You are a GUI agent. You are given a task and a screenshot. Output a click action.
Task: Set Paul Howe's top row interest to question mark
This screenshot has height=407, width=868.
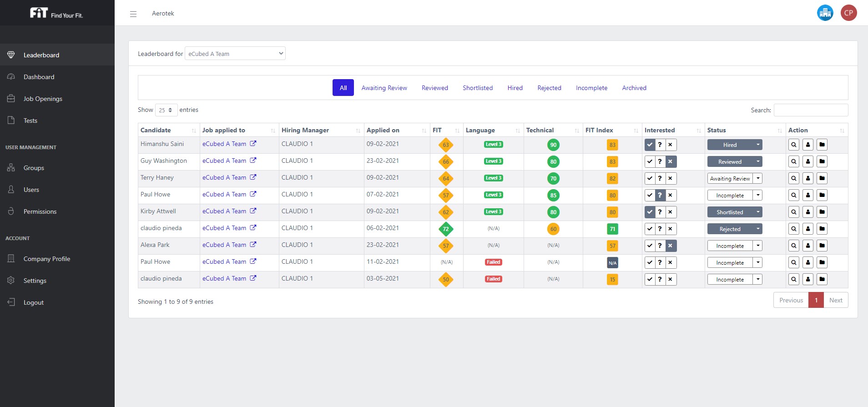[660, 196]
